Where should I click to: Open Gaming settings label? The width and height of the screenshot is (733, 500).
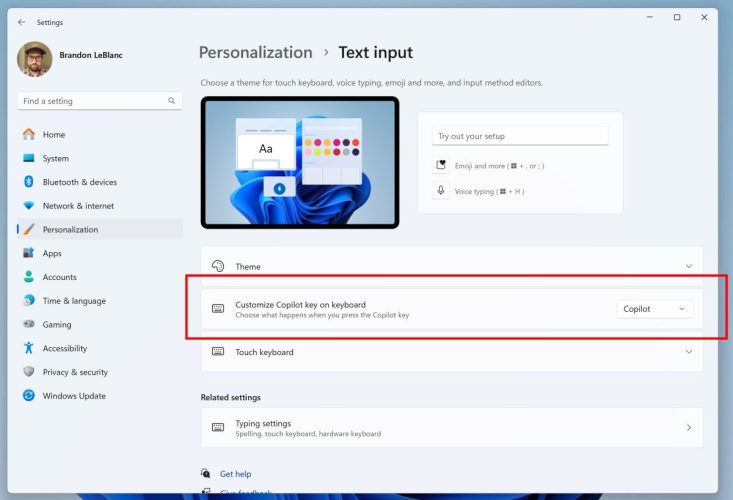57,325
